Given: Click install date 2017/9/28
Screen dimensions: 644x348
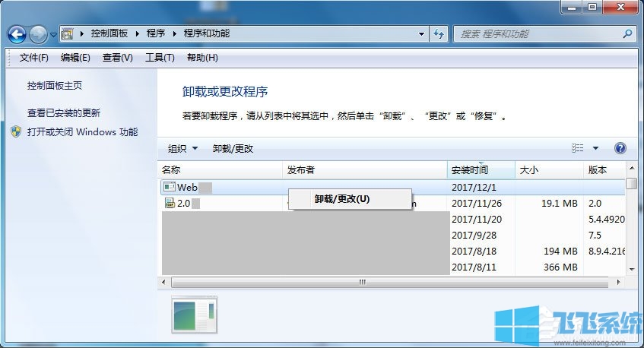Looking at the screenshot, I should pos(474,235).
